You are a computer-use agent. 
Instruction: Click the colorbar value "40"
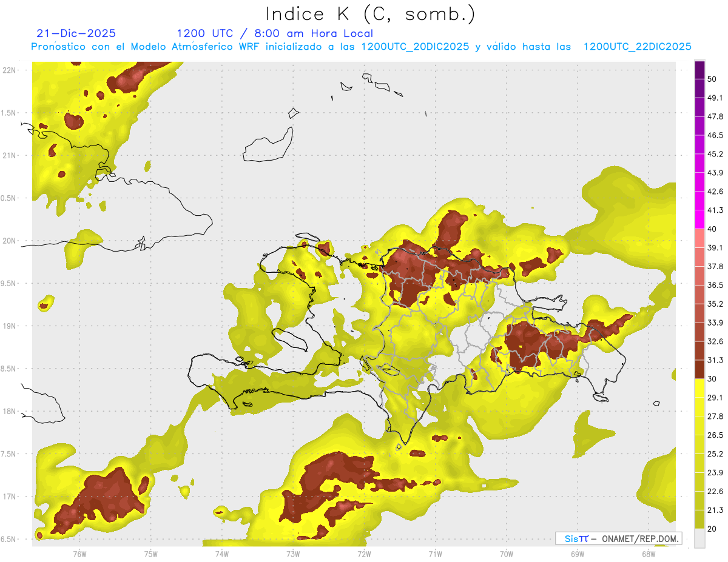pos(712,229)
